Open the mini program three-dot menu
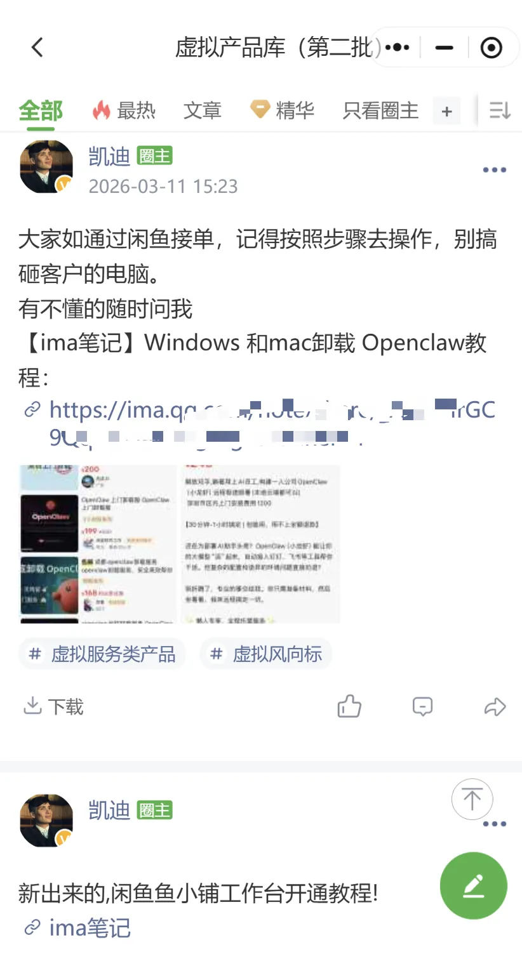The image size is (522, 980). 398,47
